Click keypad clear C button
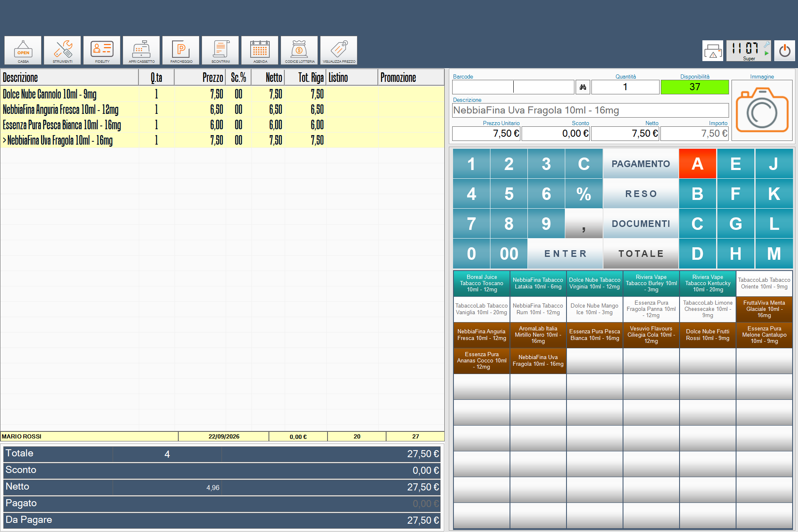The image size is (798, 532). point(584,164)
